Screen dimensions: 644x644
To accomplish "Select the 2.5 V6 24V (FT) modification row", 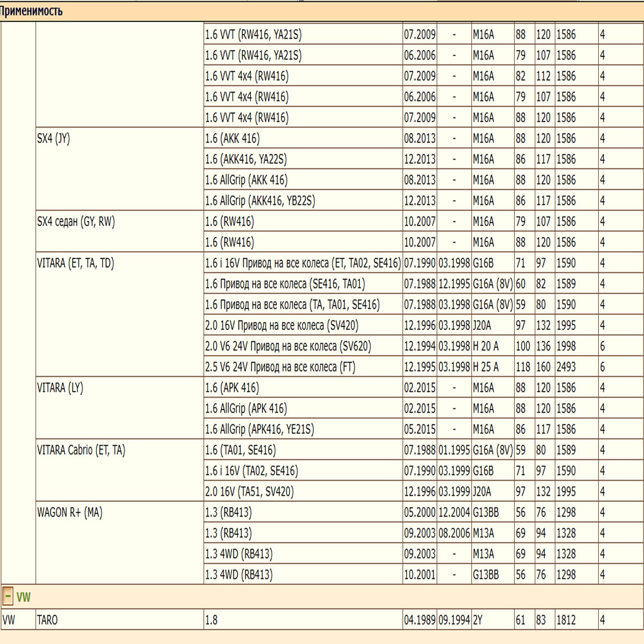I will point(280,367).
